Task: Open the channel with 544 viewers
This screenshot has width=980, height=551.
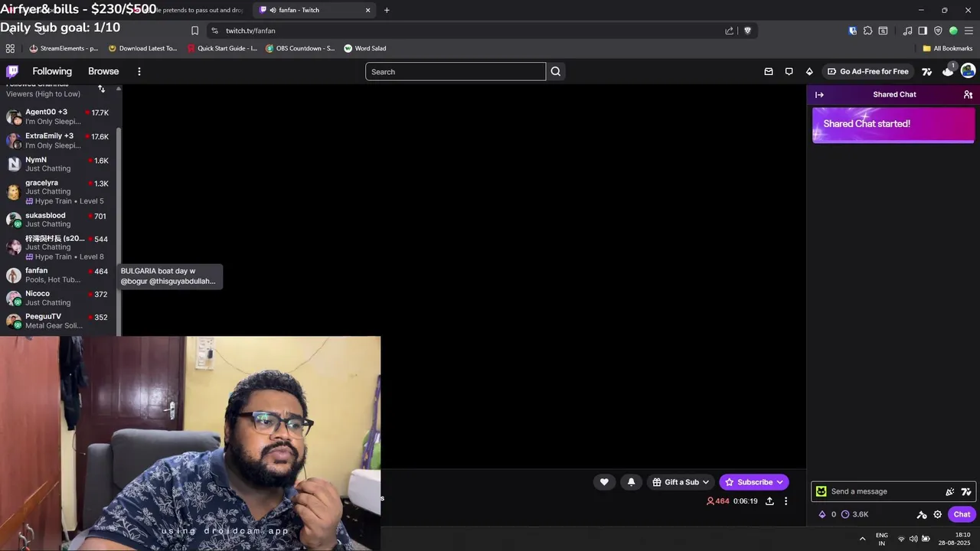Action: (x=58, y=247)
